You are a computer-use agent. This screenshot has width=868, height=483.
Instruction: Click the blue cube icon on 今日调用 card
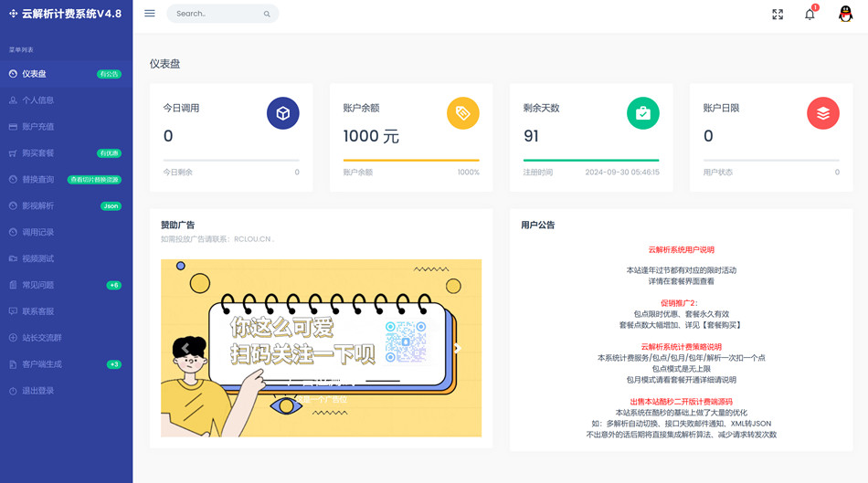click(283, 113)
